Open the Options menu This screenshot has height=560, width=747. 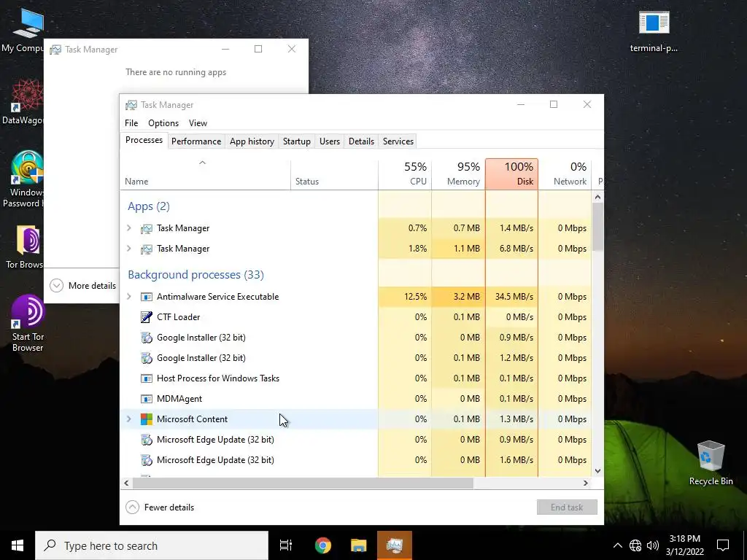click(163, 123)
